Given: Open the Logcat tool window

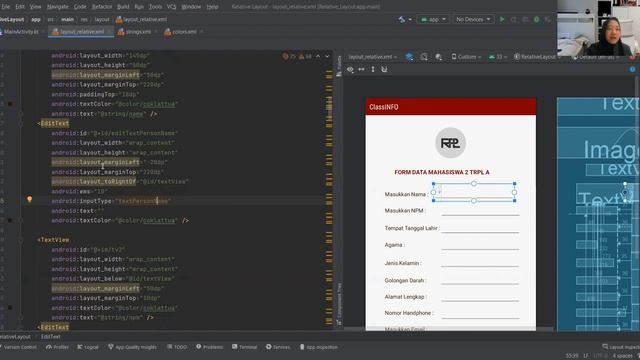Looking at the screenshot, I should [x=88, y=347].
